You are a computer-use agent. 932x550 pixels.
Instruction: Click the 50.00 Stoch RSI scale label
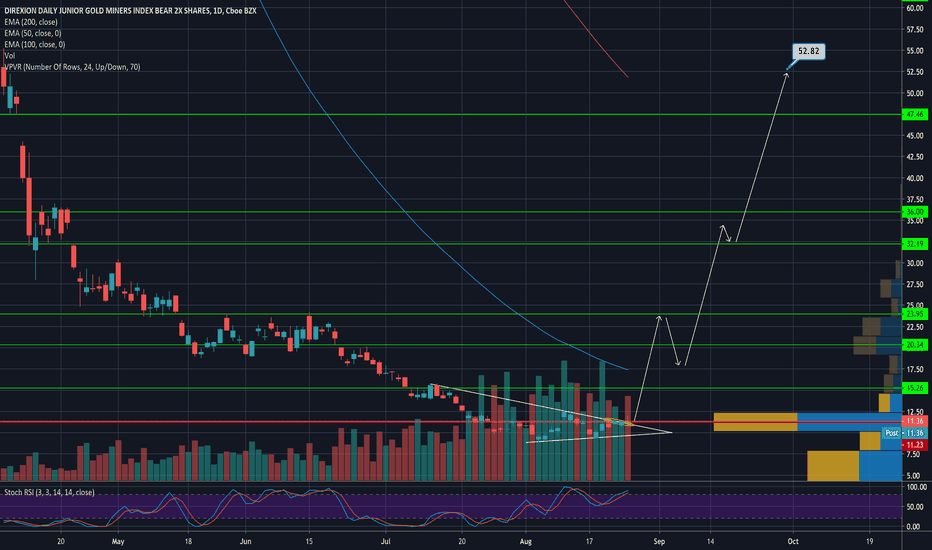pos(914,507)
